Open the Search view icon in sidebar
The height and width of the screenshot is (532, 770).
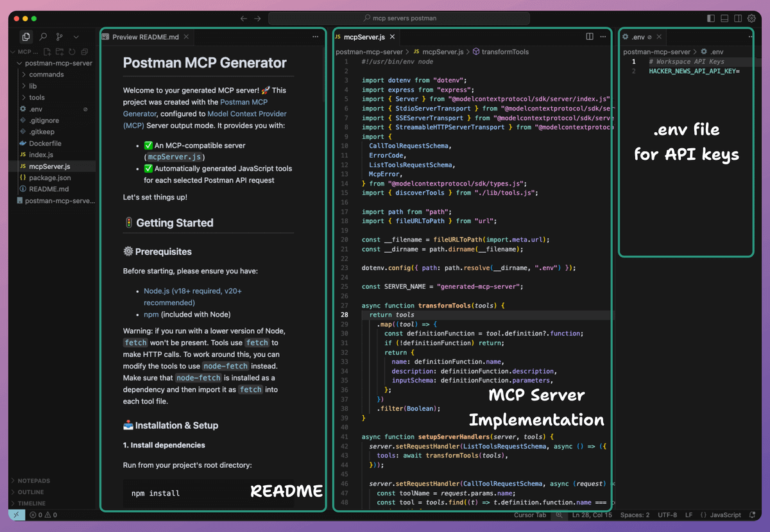(43, 37)
